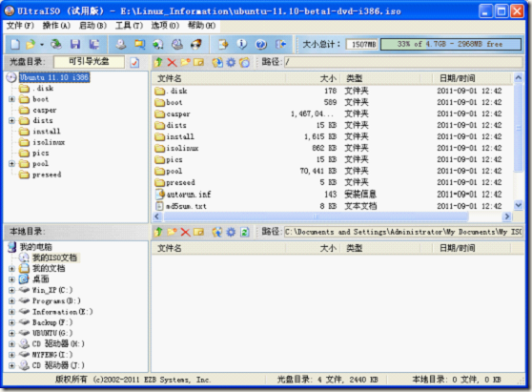Click the Make CD image icon

tap(121, 44)
